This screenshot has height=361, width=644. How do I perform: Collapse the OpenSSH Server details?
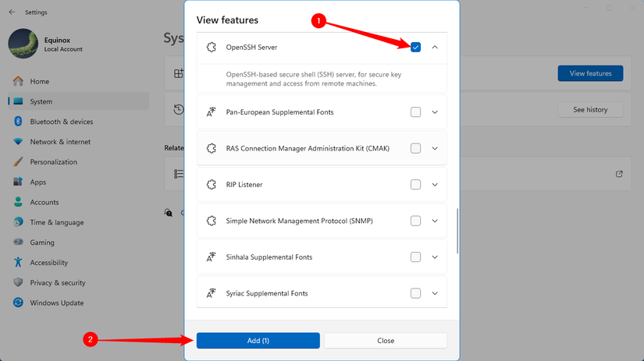[x=435, y=47]
